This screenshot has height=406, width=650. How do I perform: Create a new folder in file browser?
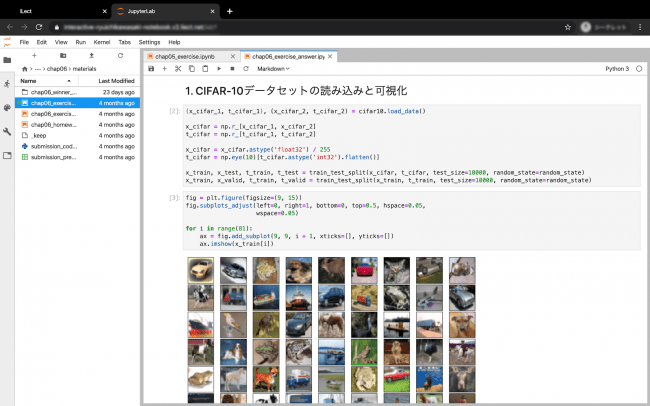click(63, 56)
